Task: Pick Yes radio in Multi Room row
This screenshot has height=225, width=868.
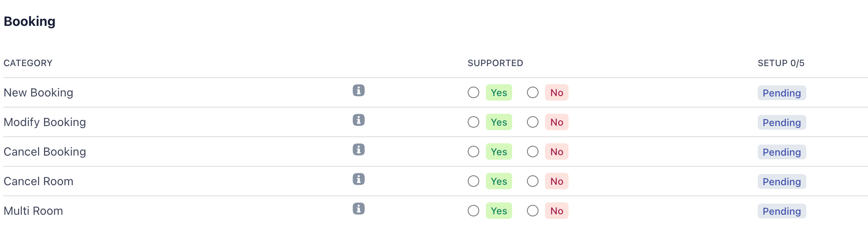Action: pyautogui.click(x=473, y=211)
